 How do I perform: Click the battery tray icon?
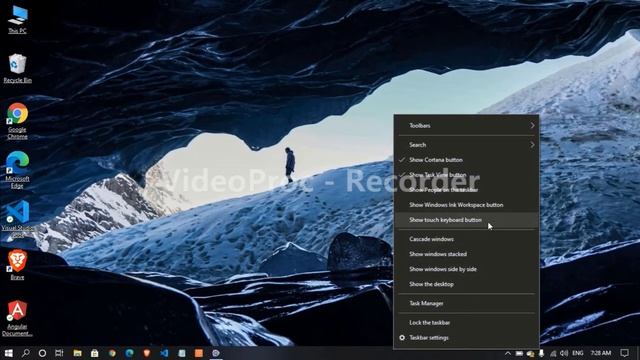point(519,353)
